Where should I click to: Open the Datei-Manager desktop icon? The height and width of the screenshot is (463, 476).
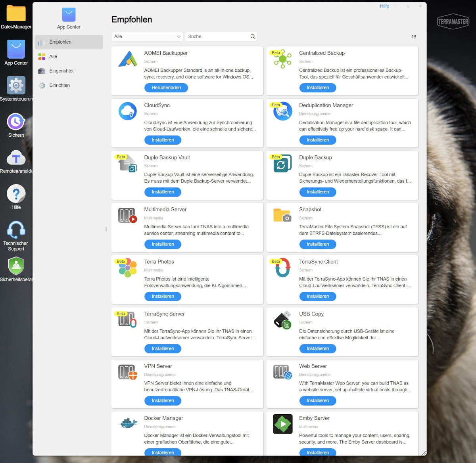pyautogui.click(x=16, y=13)
